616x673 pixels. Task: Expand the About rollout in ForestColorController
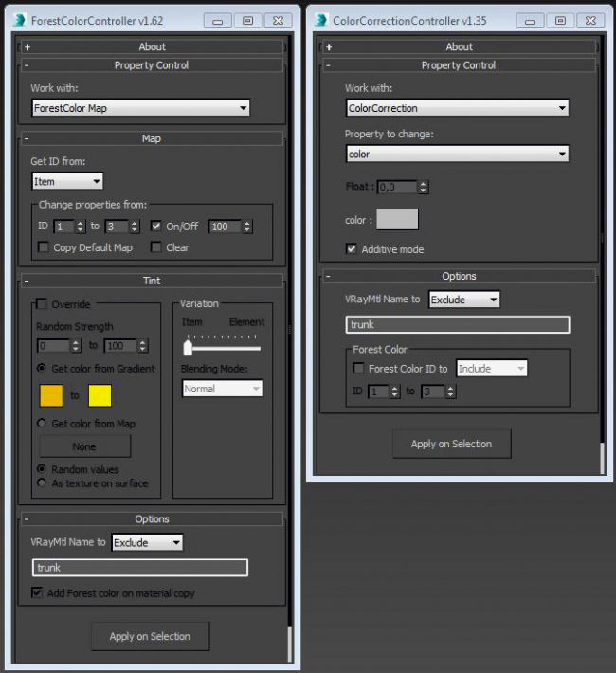pos(152,46)
